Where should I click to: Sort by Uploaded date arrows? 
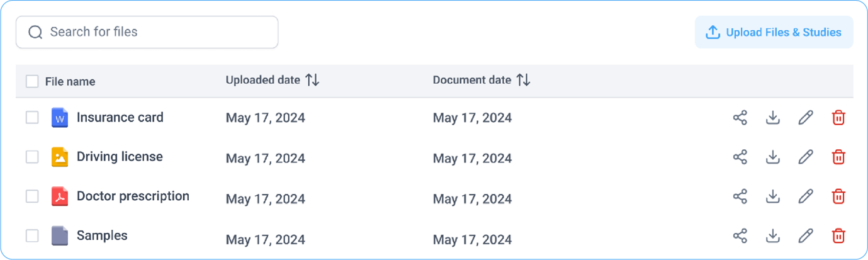(312, 81)
